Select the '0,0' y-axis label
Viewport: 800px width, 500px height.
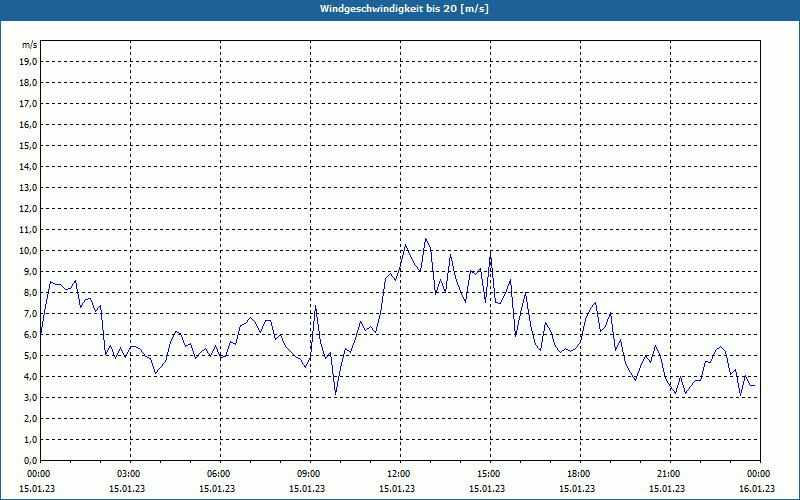tap(30, 461)
